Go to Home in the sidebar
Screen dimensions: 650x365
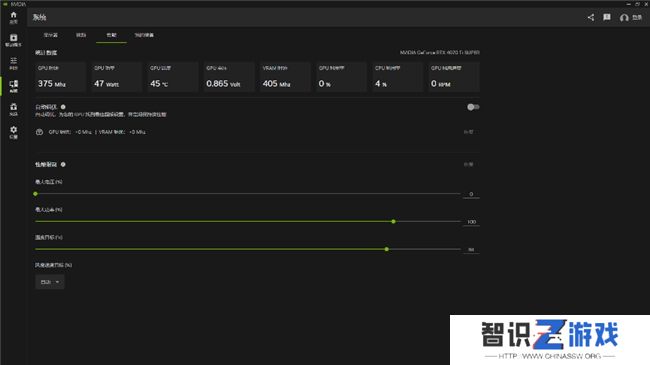[13, 17]
